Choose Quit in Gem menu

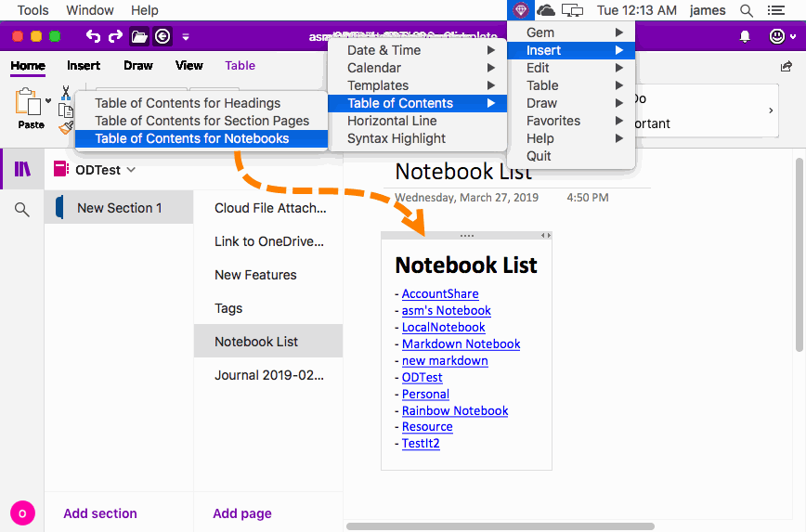tap(571, 156)
